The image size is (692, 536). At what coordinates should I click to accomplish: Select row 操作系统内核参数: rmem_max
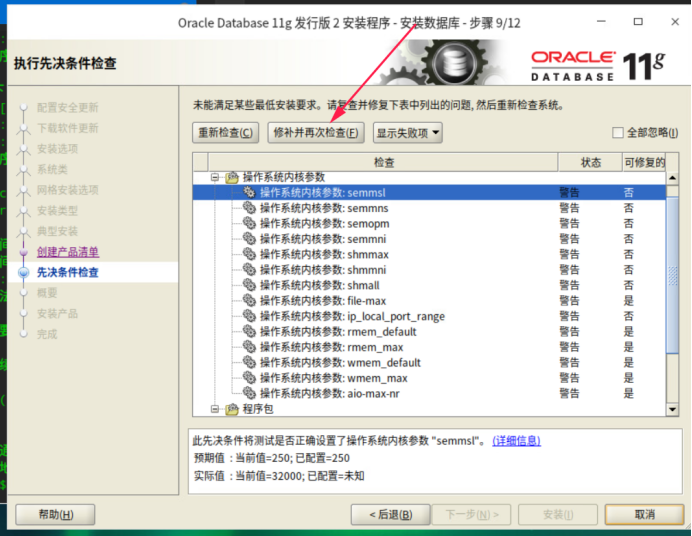click(x=429, y=347)
